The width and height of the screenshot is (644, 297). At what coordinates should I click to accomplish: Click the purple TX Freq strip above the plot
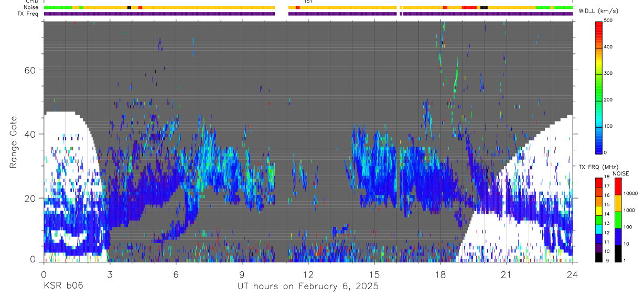tap(308, 14)
